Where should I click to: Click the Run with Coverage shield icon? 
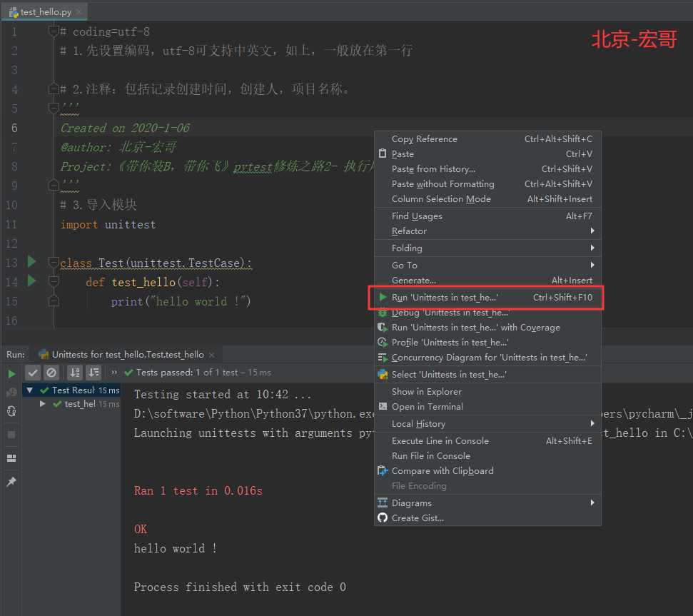tap(383, 328)
